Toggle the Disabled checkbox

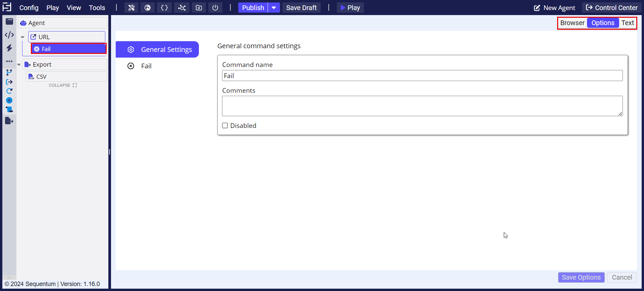pyautogui.click(x=225, y=126)
